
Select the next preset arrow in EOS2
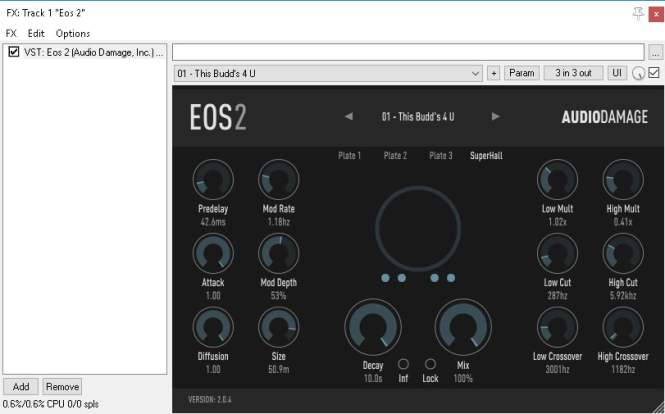coord(495,116)
